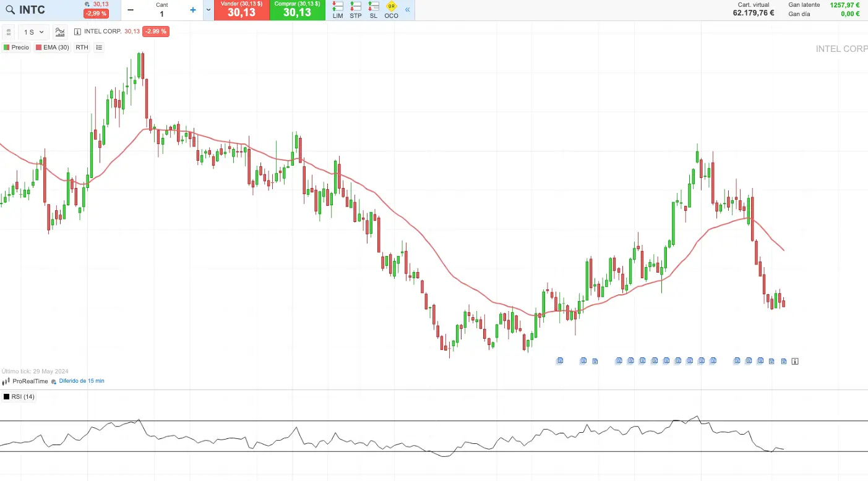
Task: Open the indicator list icon next to RTH
Action: pos(99,48)
